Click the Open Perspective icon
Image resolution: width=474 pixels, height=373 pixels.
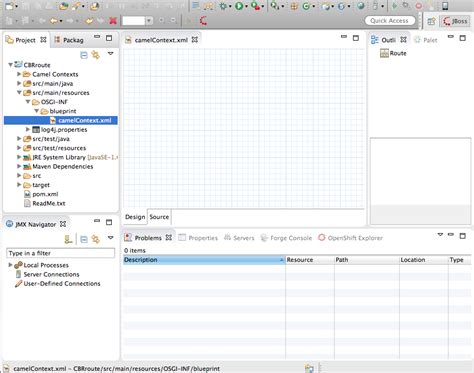(x=431, y=21)
